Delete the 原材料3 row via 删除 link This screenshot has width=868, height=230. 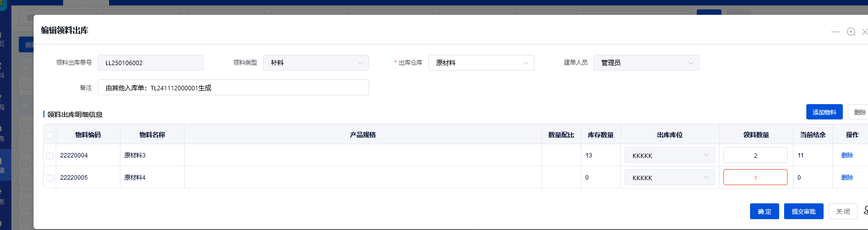coord(847,155)
